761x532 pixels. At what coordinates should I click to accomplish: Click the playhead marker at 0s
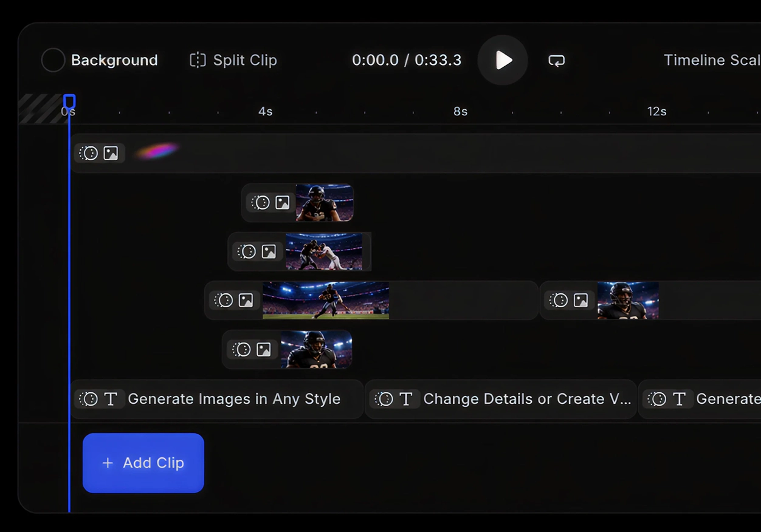(x=69, y=101)
